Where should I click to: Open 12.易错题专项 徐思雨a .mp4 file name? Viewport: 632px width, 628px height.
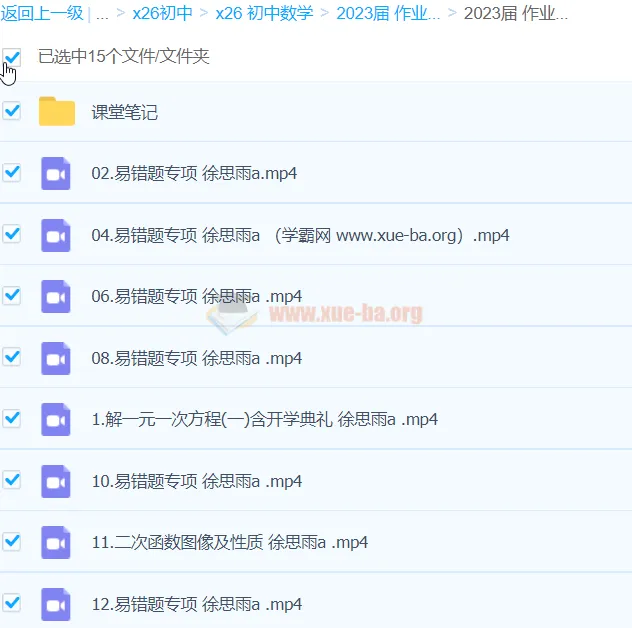[x=196, y=604]
